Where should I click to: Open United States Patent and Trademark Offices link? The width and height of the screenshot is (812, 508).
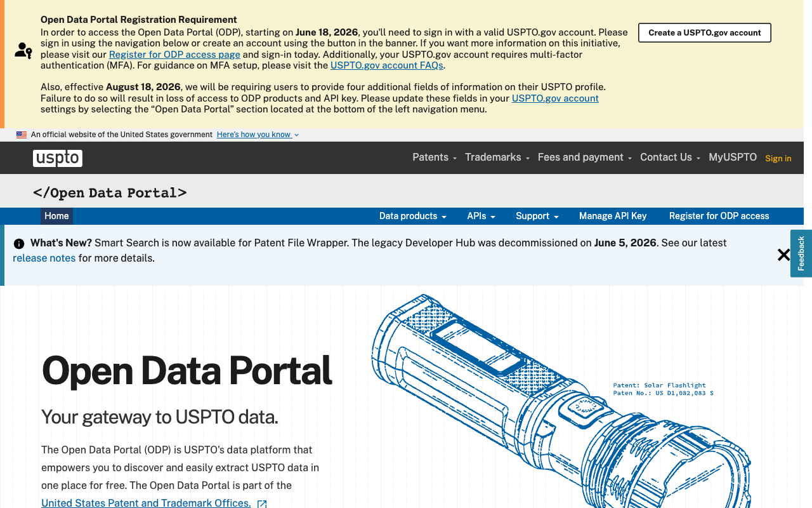pyautogui.click(x=146, y=503)
